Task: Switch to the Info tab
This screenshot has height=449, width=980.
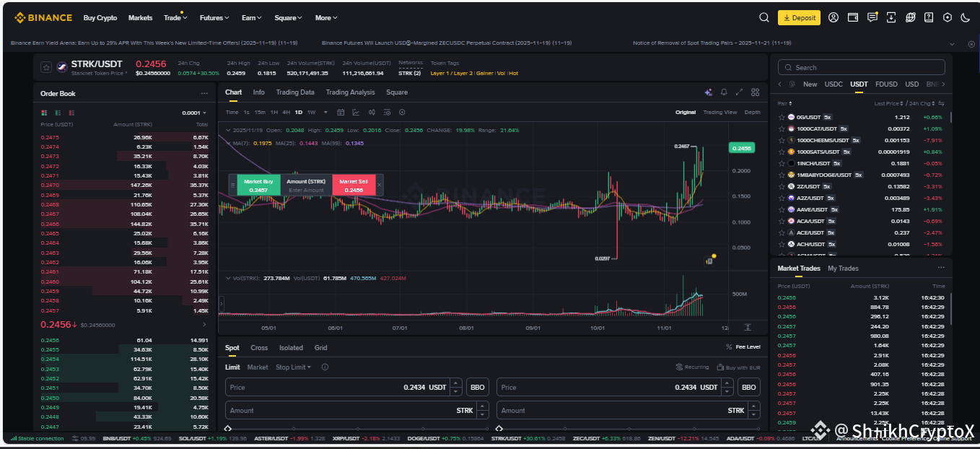Action: tap(258, 92)
